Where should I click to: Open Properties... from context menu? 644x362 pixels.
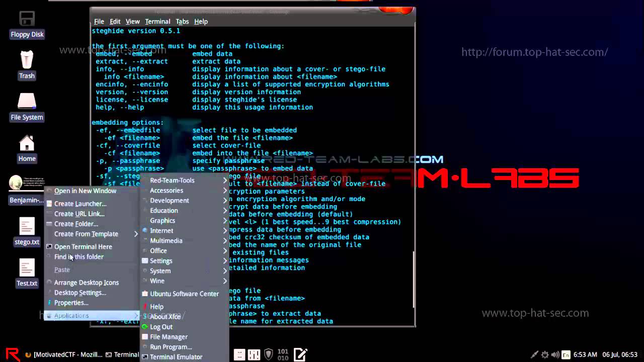(x=92, y=303)
